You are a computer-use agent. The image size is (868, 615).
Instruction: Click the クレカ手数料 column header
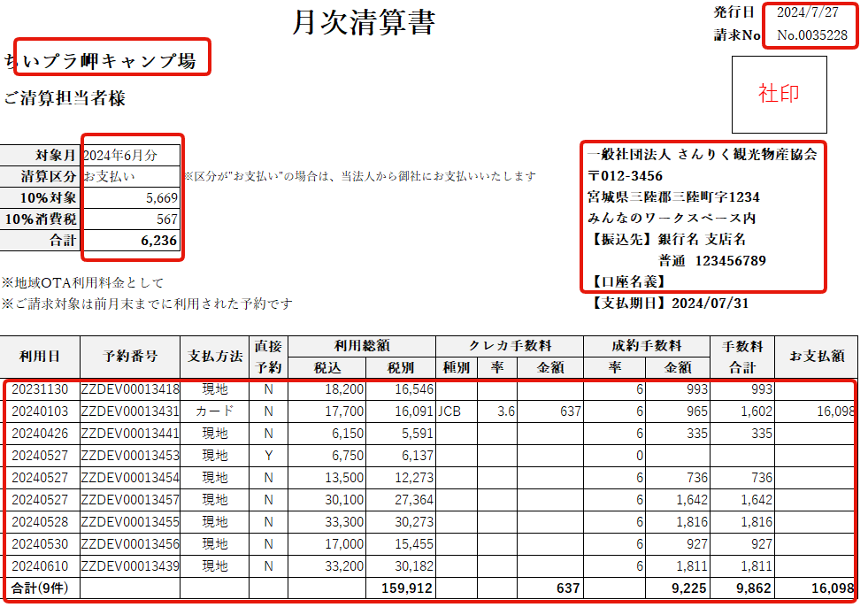(x=510, y=347)
